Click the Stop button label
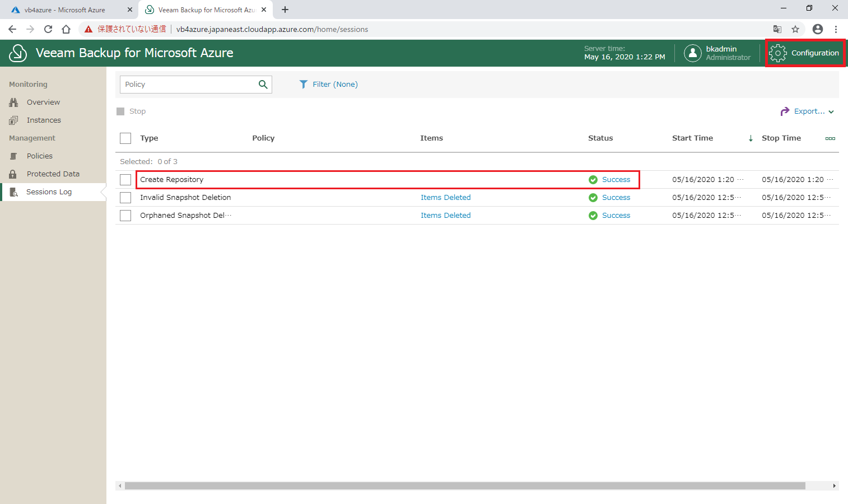This screenshot has width=848, height=504. pyautogui.click(x=137, y=111)
